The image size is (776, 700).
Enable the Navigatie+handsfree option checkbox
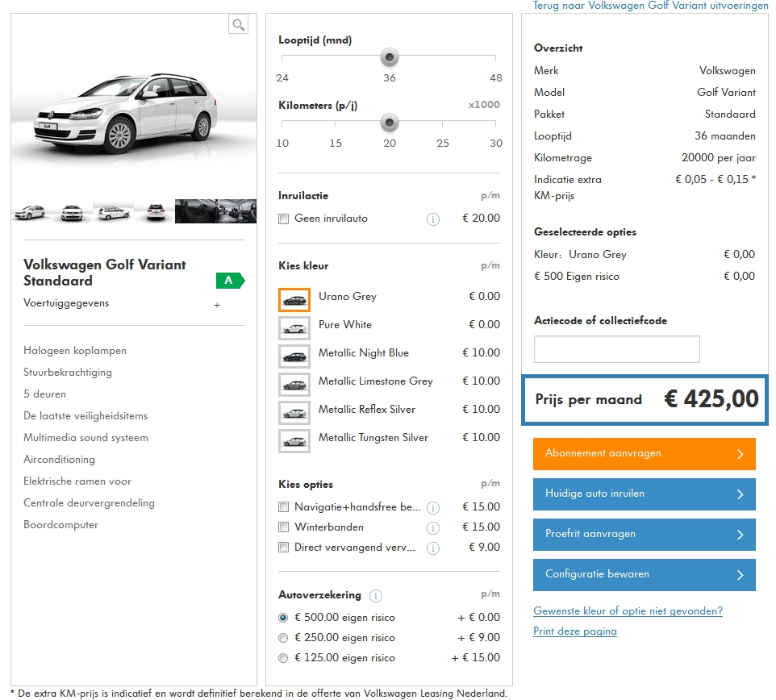point(284,506)
